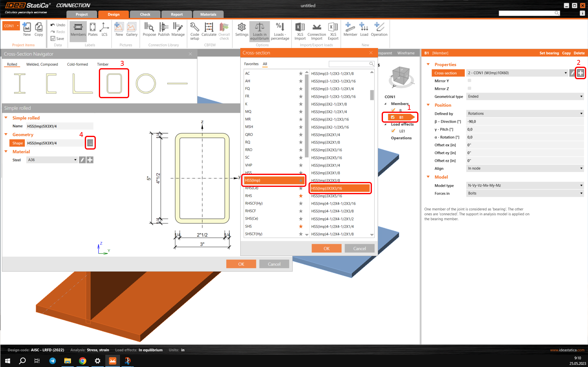Toggle the B1 member checkbox
Image resolution: width=588 pixels, height=367 pixels.
(x=393, y=117)
